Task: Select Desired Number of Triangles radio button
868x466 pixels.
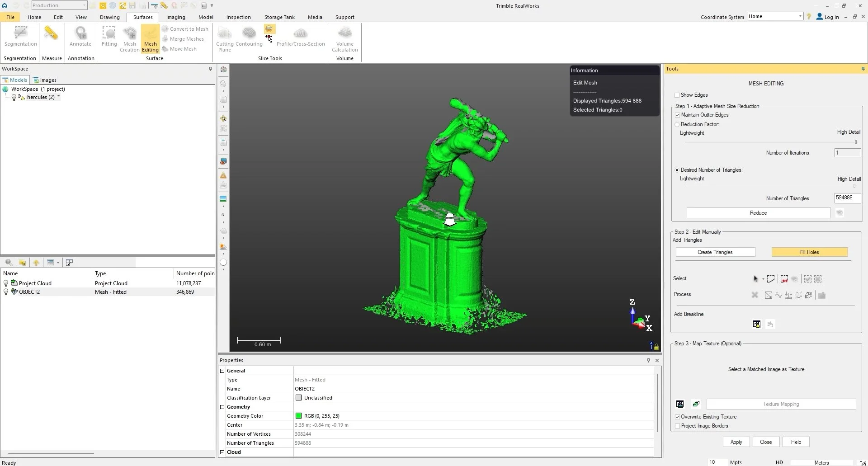Action: point(677,170)
